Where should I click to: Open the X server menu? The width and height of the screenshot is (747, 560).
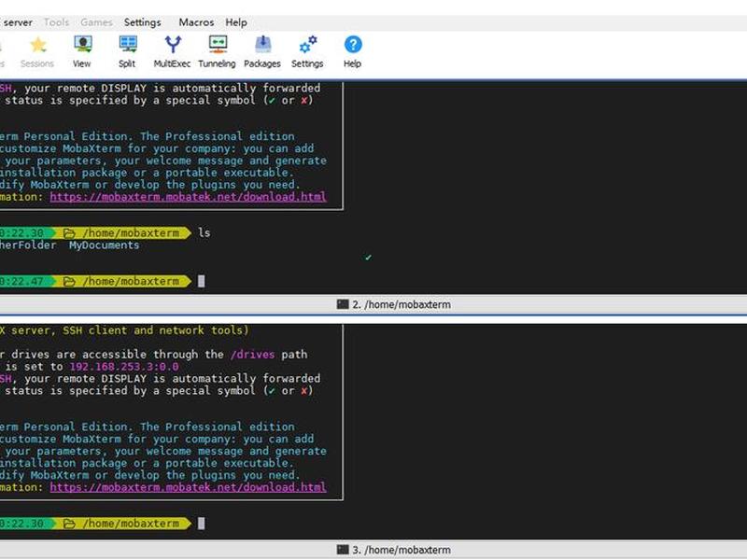pos(16,22)
